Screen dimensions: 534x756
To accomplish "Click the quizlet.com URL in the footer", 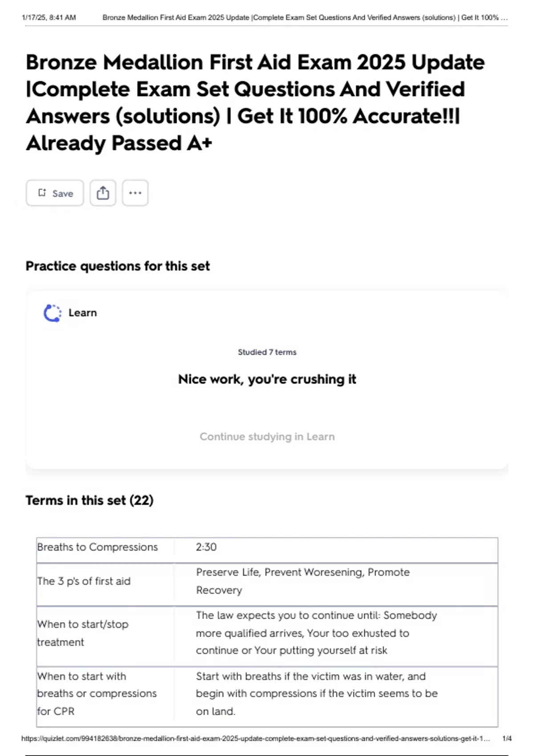I will pyautogui.click(x=255, y=739).
